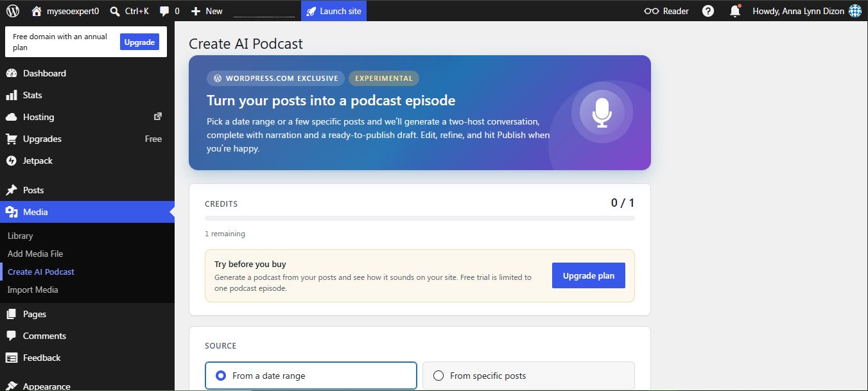Select the Media menu icon
Image resolution: width=868 pixels, height=391 pixels.
pyautogui.click(x=12, y=212)
